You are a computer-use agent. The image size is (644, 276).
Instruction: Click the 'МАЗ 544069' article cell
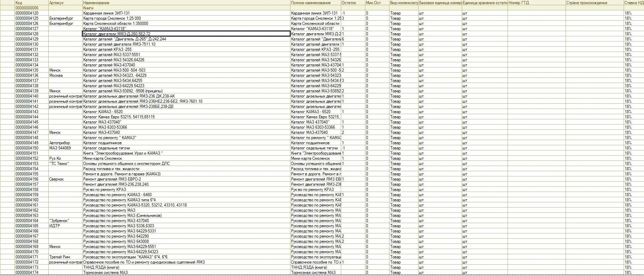coord(65,148)
